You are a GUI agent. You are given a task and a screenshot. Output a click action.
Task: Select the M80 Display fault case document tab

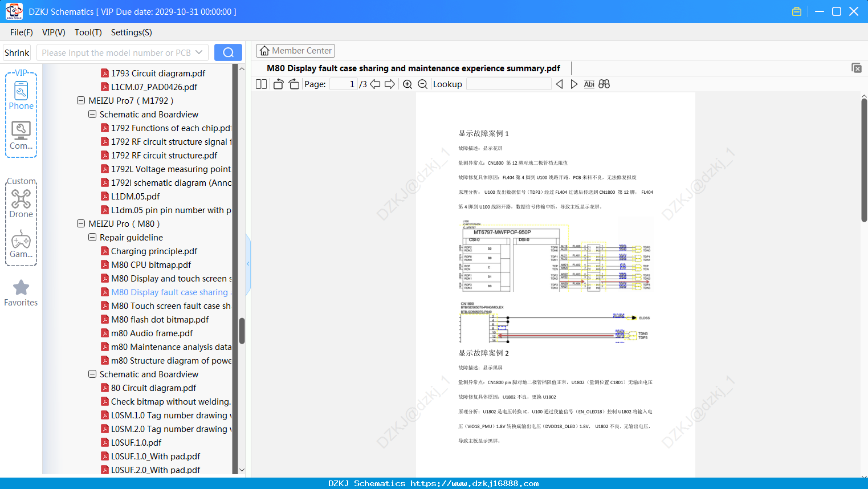[x=414, y=68]
